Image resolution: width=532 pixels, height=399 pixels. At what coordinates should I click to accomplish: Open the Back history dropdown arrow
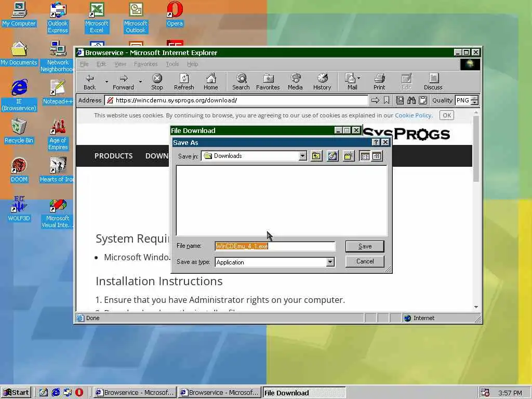click(107, 82)
